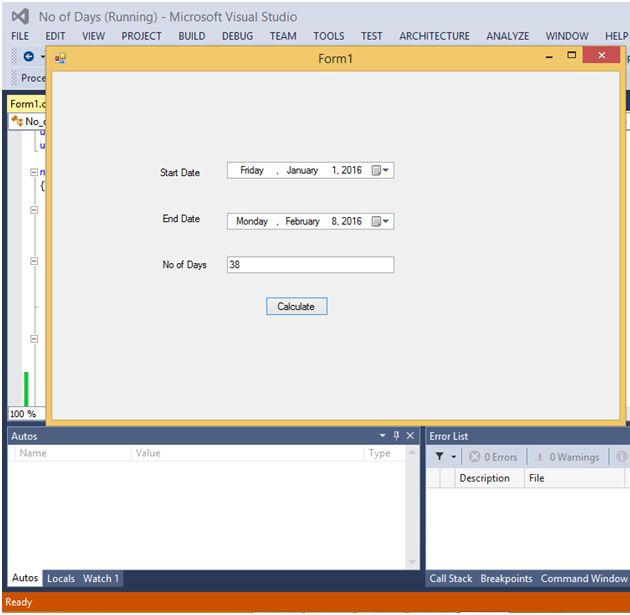This screenshot has height=615, width=630.
Task: Toggle the 0 Errors filter
Action: coord(493,457)
